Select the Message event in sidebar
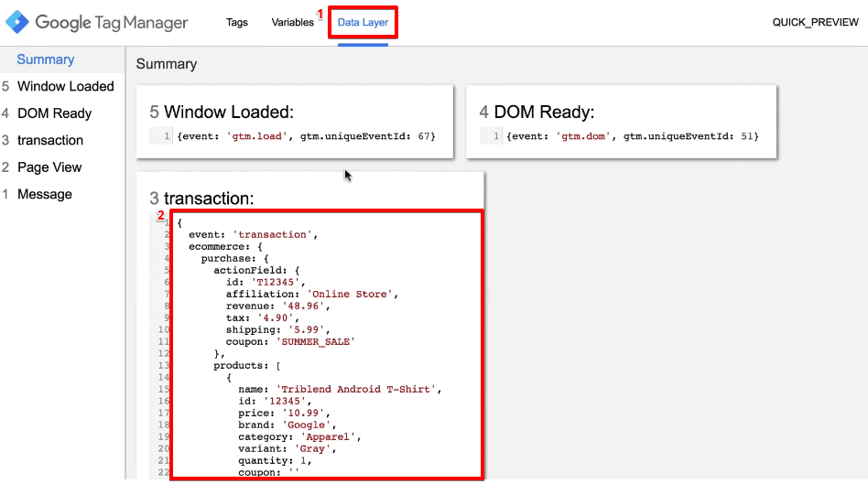Screen dimensions: 868x484 coord(44,195)
